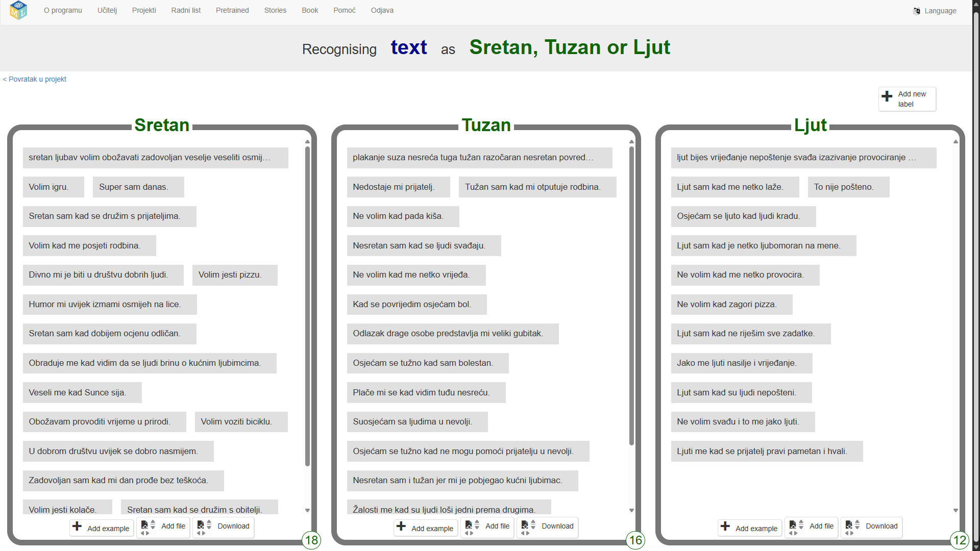Open the Pretrained menu item
The width and height of the screenshot is (980, 551).
point(232,10)
